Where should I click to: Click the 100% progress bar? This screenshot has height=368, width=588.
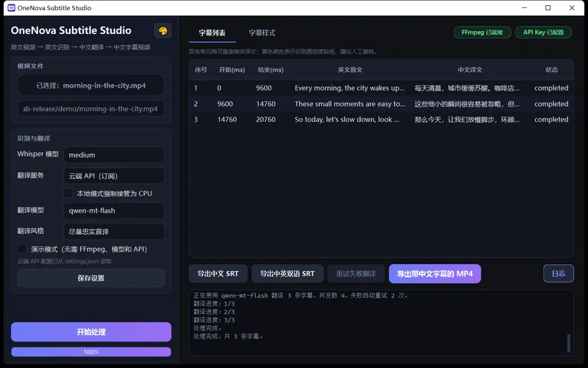point(91,352)
